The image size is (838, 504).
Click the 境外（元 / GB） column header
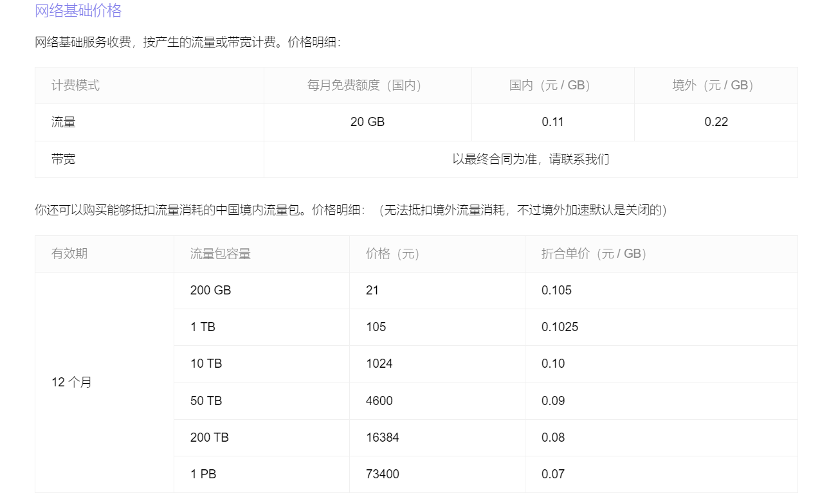(x=716, y=85)
